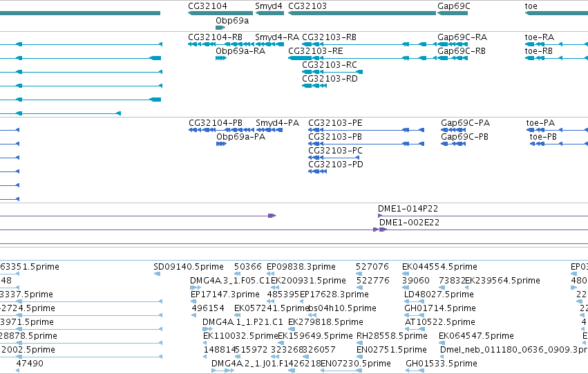Open EST 47490
The height and width of the screenshot is (374, 588).
tap(30, 364)
